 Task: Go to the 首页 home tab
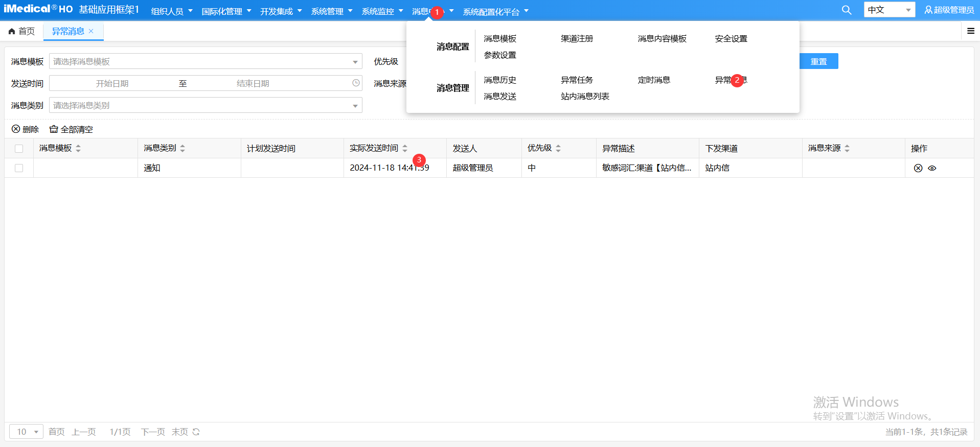(x=22, y=31)
